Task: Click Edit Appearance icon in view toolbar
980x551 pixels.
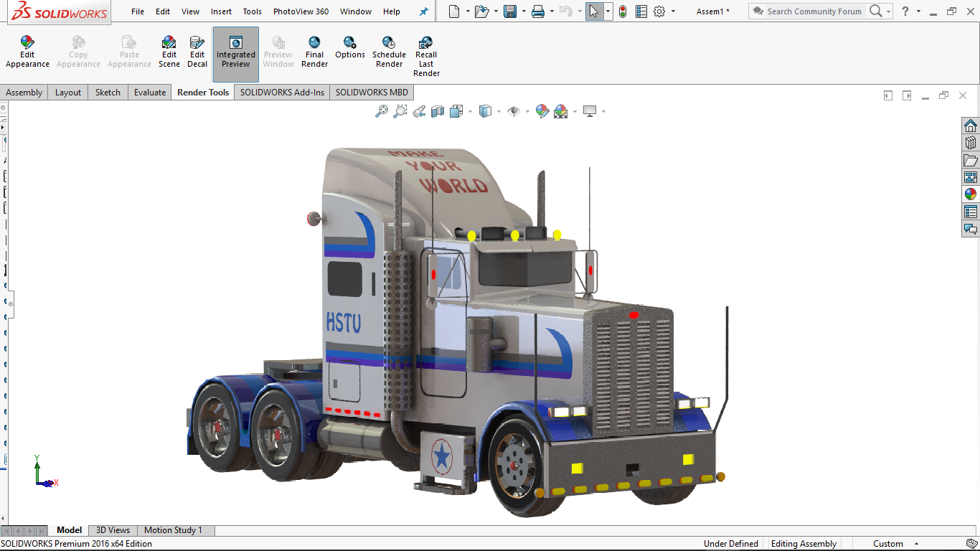Action: tap(542, 111)
